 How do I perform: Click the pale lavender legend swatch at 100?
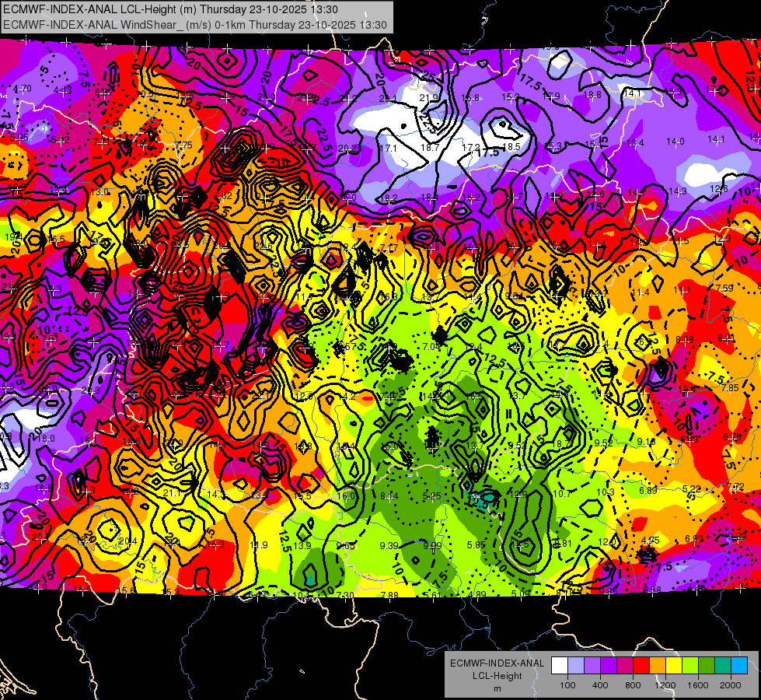coord(576,666)
